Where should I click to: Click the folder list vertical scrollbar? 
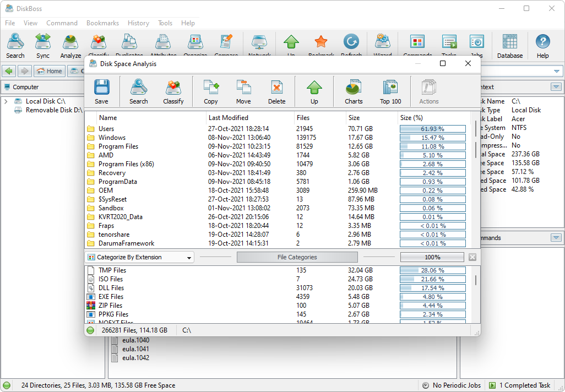(476, 139)
